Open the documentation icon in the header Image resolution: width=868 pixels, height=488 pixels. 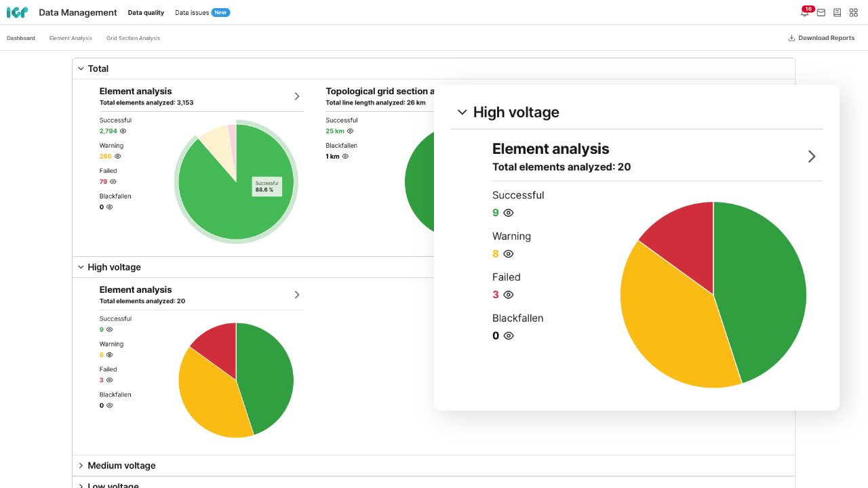837,12
